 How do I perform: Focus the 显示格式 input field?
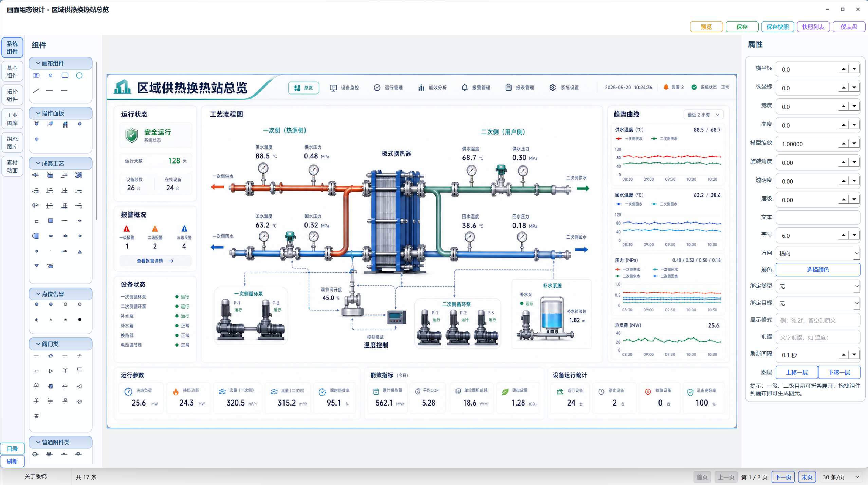(817, 320)
